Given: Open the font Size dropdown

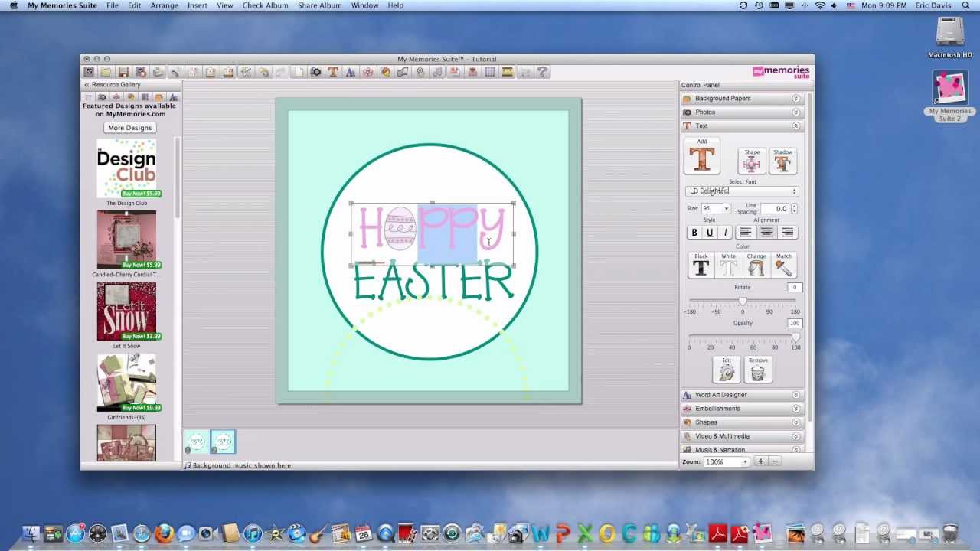Looking at the screenshot, I should (x=716, y=209).
